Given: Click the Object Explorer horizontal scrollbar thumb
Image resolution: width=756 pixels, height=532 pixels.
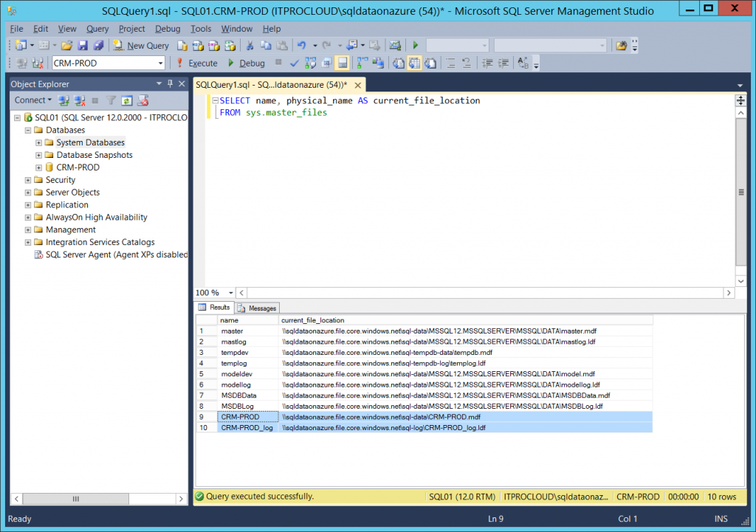Looking at the screenshot, I should pos(76,499).
